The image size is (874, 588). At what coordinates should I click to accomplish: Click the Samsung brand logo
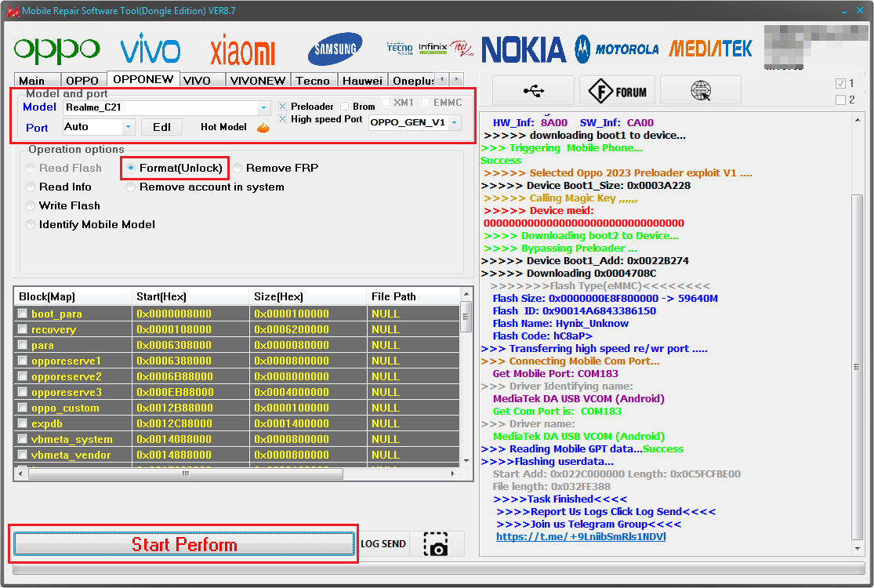(335, 49)
